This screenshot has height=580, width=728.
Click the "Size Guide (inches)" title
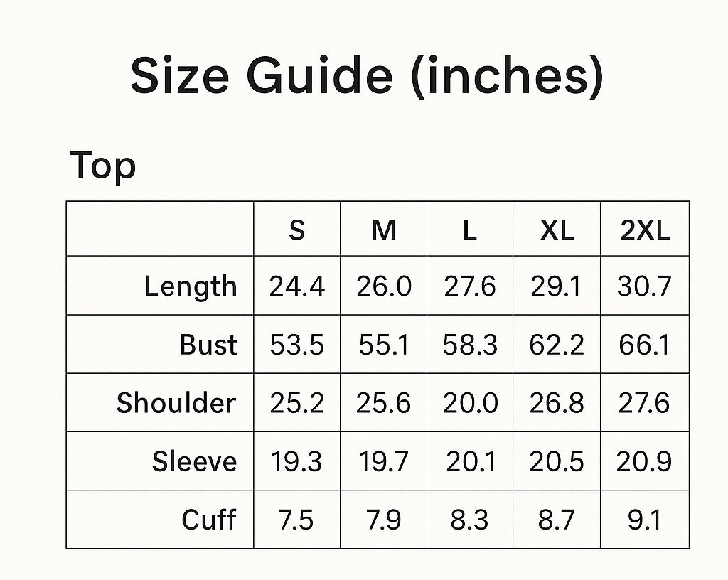click(366, 77)
